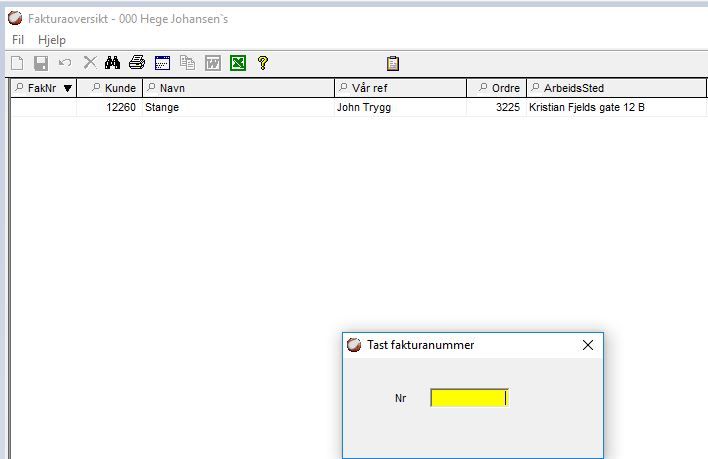Click the Printer icon

pyautogui.click(x=137, y=63)
